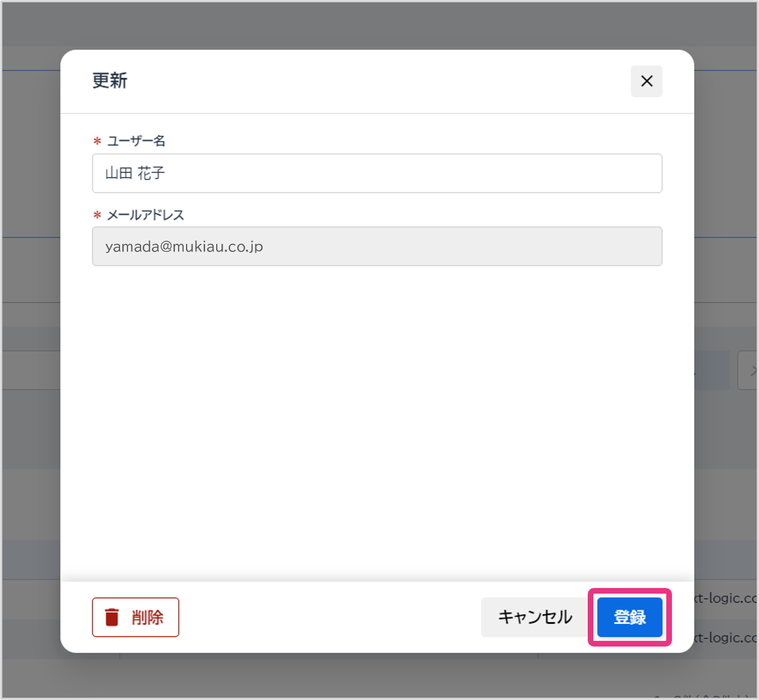Viewport: 759px width, 700px height.
Task: Select the ユーザー名 field label
Action: (136, 141)
